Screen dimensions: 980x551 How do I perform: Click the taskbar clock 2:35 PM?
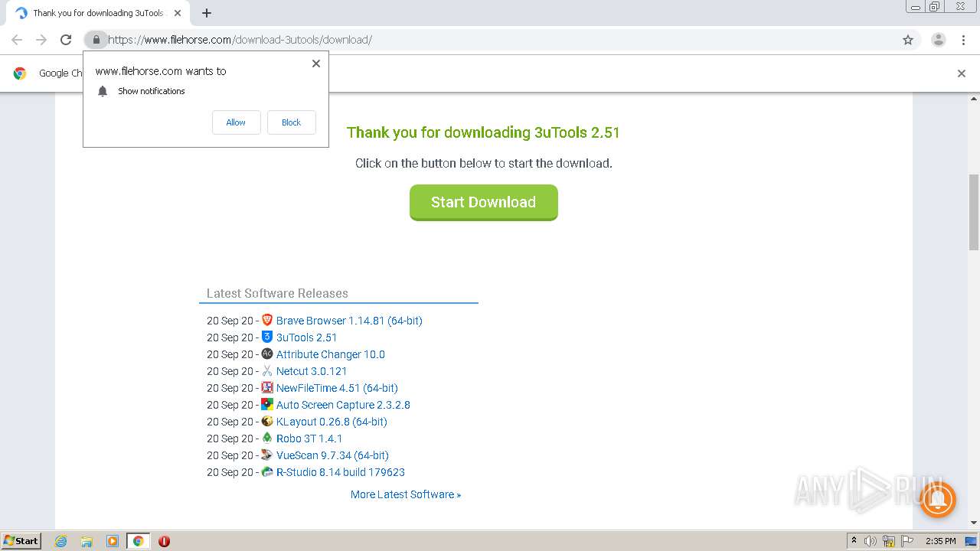[940, 541]
